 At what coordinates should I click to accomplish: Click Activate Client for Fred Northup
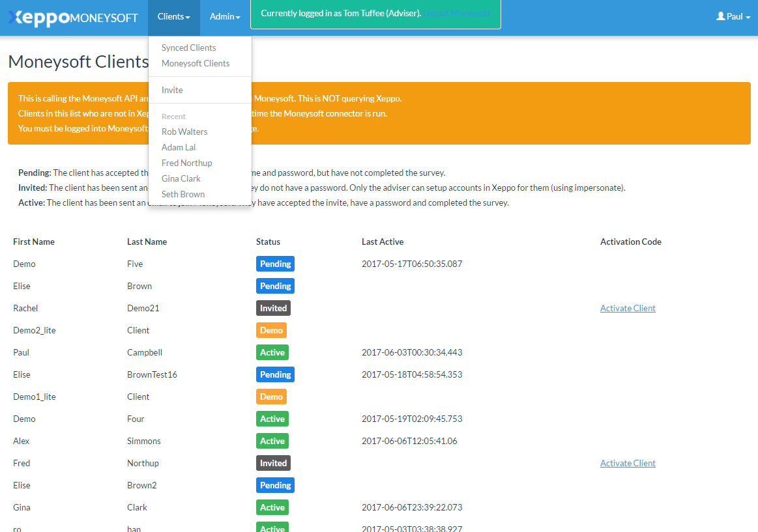(628, 463)
